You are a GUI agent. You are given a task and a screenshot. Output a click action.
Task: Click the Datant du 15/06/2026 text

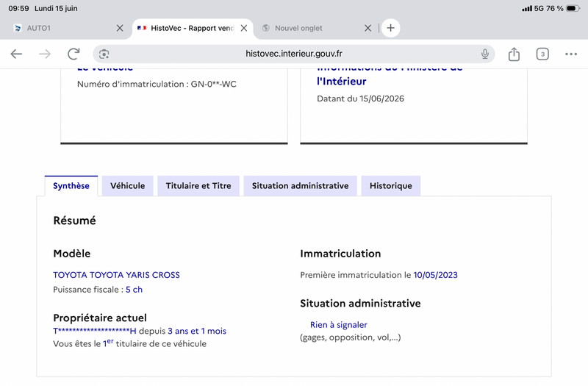click(x=360, y=99)
